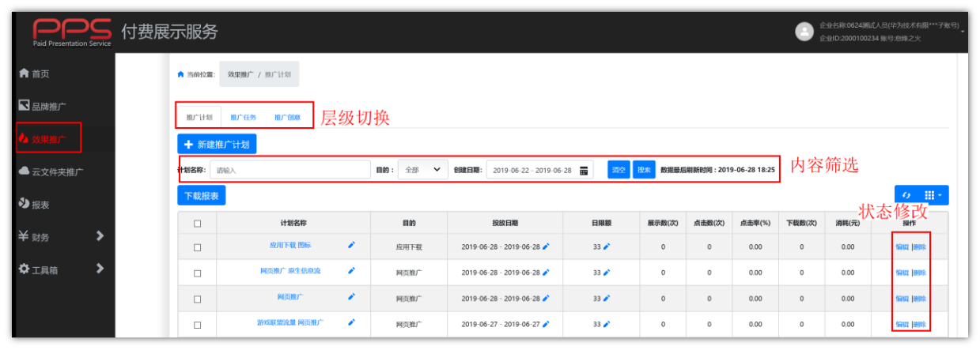Click the 计划名称 column header
Viewport: 980px width, 350px height.
(293, 224)
